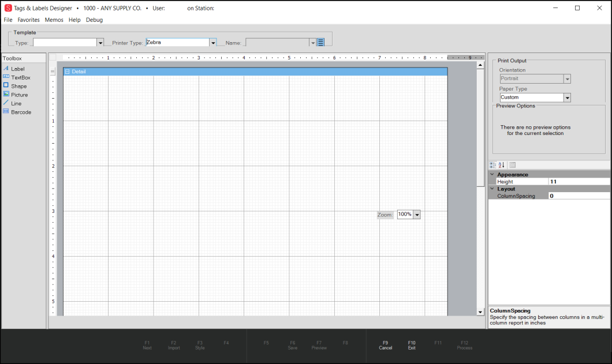Viewport: 612px width, 364px height.
Task: Click the template list icon beside Name
Action: 321,43
